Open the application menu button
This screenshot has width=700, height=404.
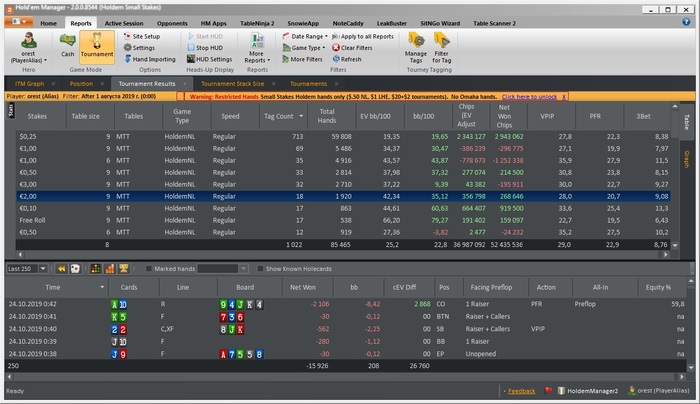tap(19, 21)
